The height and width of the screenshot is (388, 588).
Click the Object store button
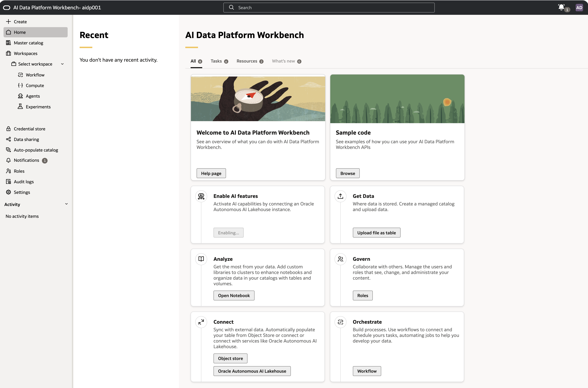(x=230, y=358)
